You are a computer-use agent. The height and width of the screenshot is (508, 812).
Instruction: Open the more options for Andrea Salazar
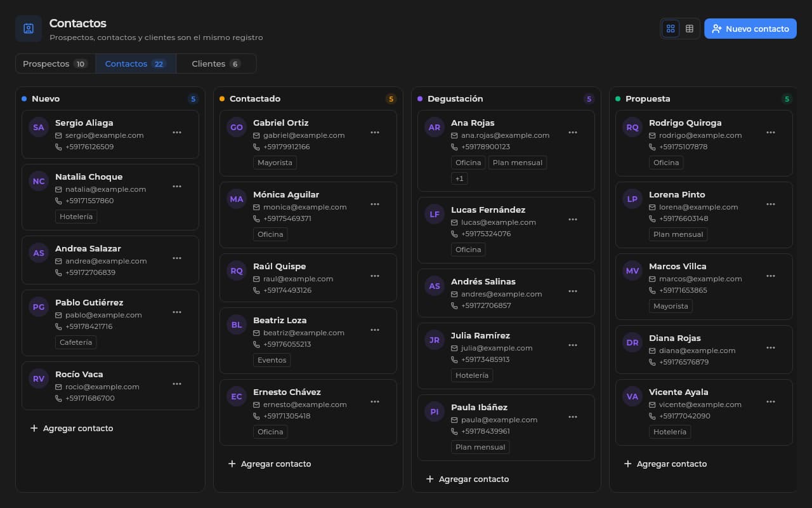click(x=177, y=258)
